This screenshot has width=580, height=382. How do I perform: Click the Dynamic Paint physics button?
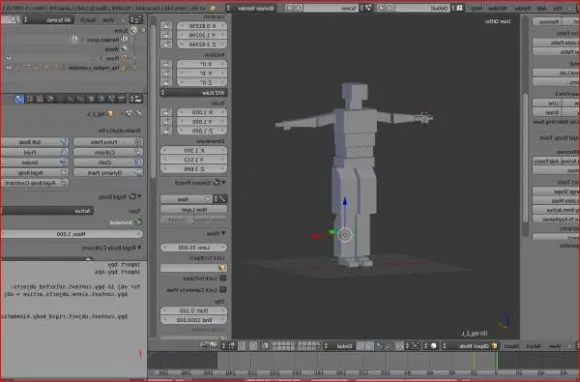(x=108, y=173)
